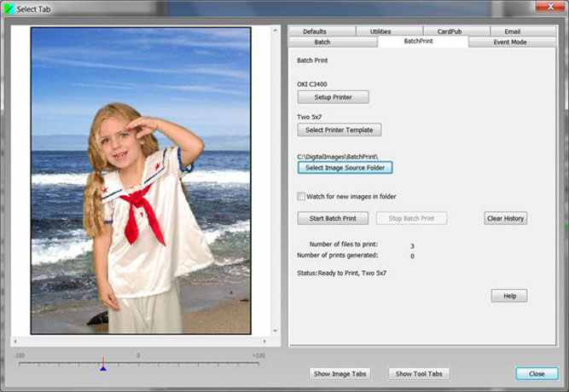Enable Watch for new images in folder
Image resolution: width=569 pixels, height=392 pixels.
(301, 196)
